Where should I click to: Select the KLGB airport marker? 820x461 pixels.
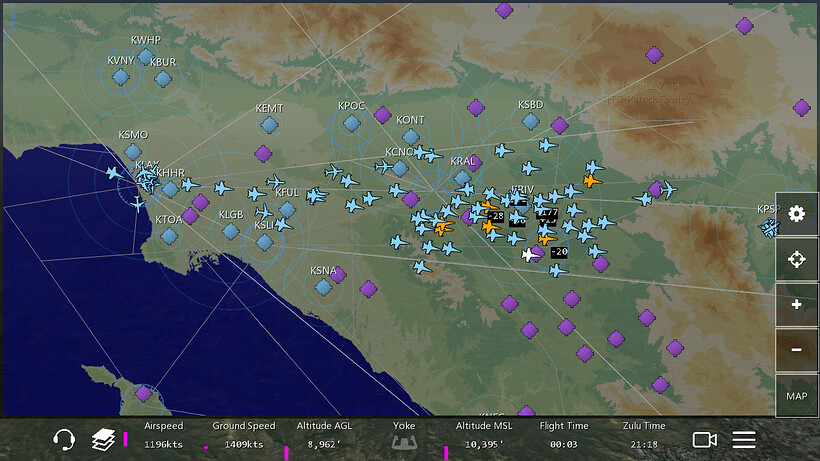(231, 231)
